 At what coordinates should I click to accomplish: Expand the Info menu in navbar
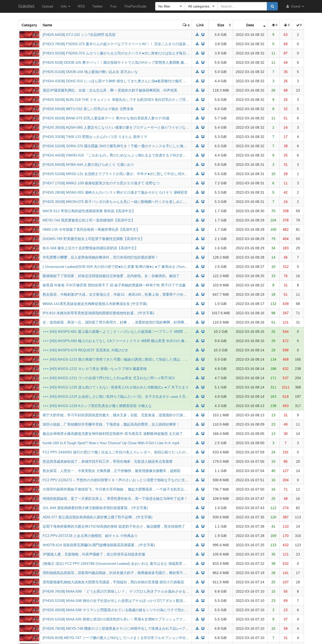65,6
